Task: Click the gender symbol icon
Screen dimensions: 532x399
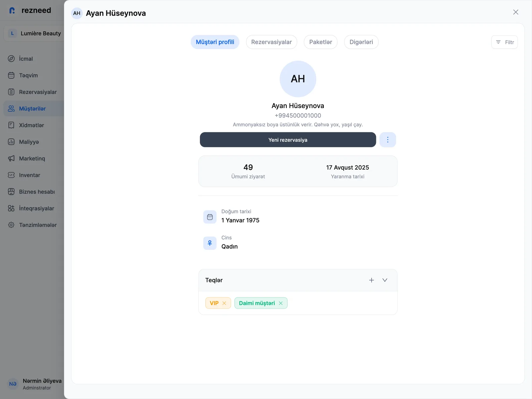Action: (x=210, y=243)
